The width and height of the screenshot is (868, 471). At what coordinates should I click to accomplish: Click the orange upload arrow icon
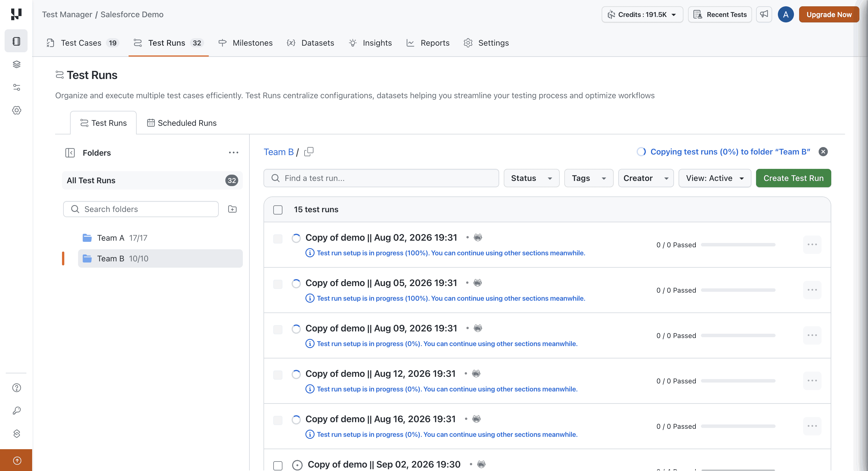pos(17,461)
